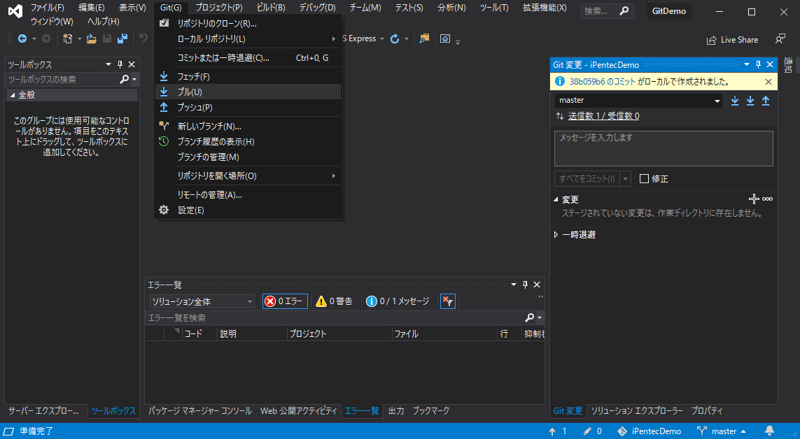Select プッシュ(P) in the Git menu
This screenshot has height=439, width=800.
pos(248,107)
